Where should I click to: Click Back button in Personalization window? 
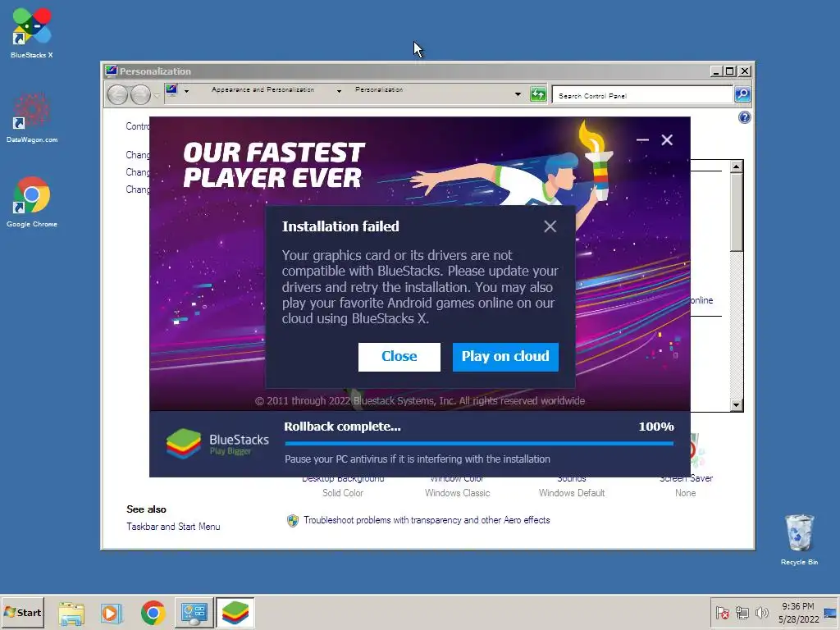(x=117, y=95)
